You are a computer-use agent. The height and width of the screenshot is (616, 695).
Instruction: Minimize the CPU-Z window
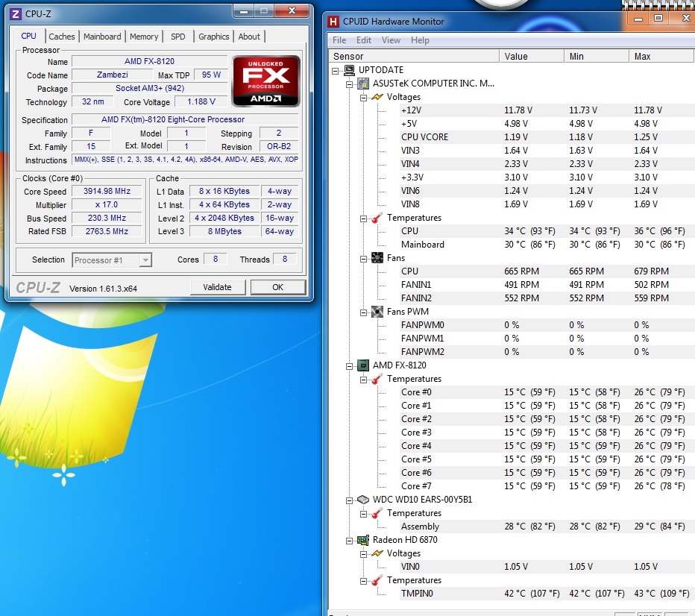click(243, 11)
